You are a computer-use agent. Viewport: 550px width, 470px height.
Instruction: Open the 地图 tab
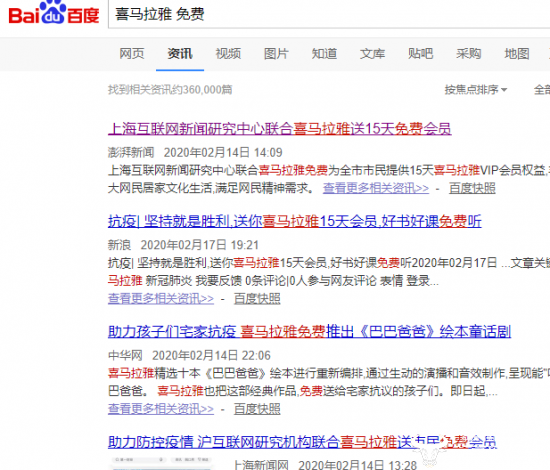coord(517,54)
